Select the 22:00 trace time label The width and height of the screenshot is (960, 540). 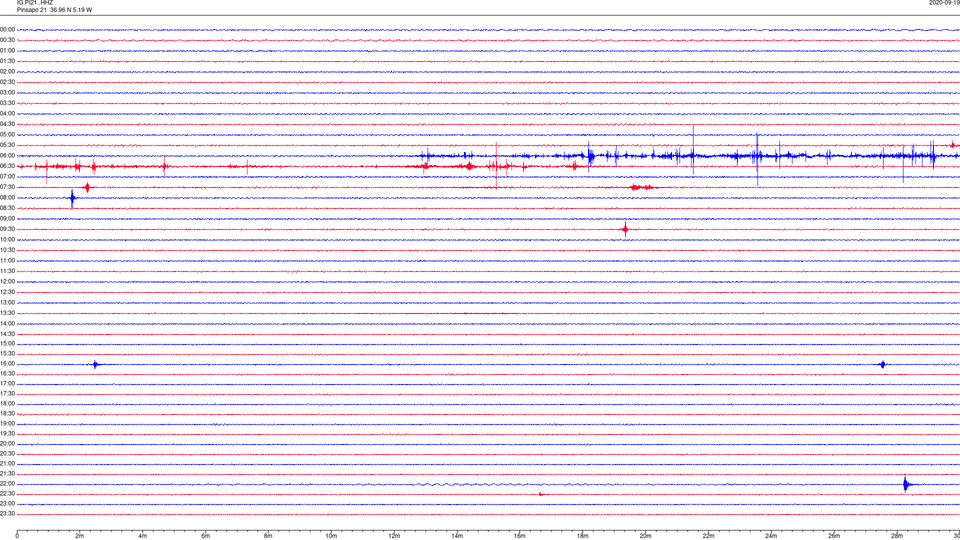7,484
